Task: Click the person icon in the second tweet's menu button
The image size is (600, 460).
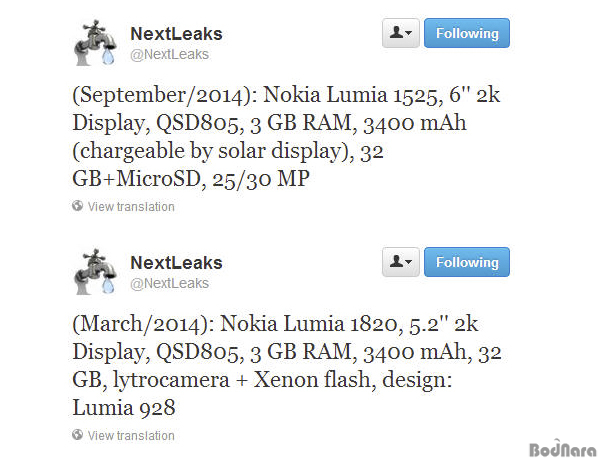Action: [396, 261]
